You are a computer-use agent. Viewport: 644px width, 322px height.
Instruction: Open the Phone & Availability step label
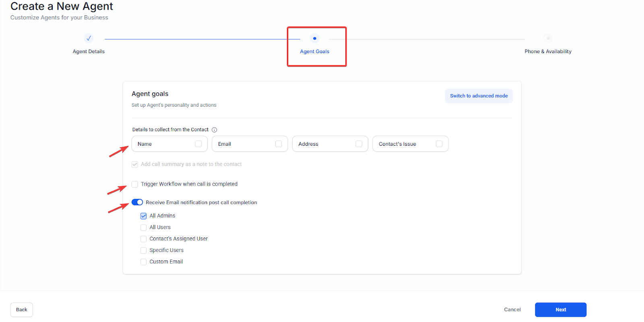[x=548, y=52]
